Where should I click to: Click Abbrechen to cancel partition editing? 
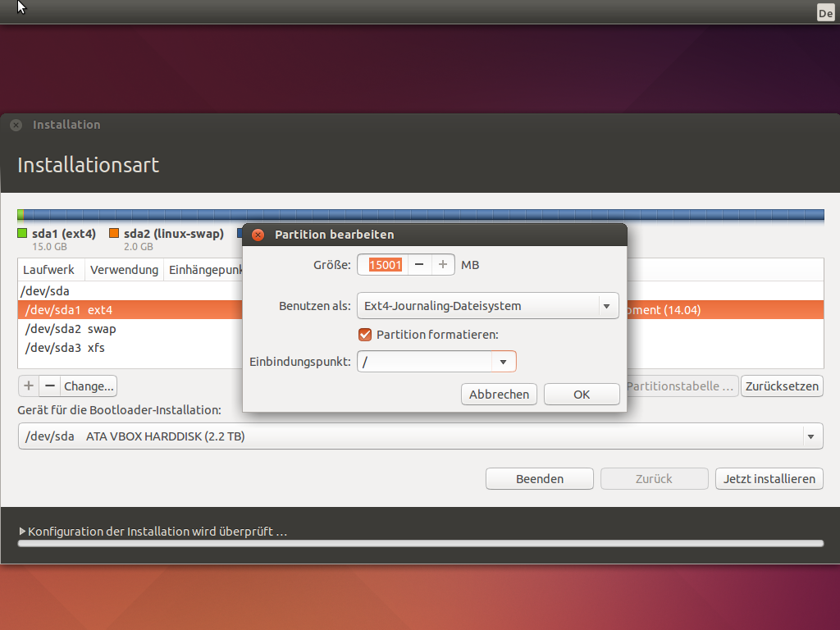coord(499,394)
